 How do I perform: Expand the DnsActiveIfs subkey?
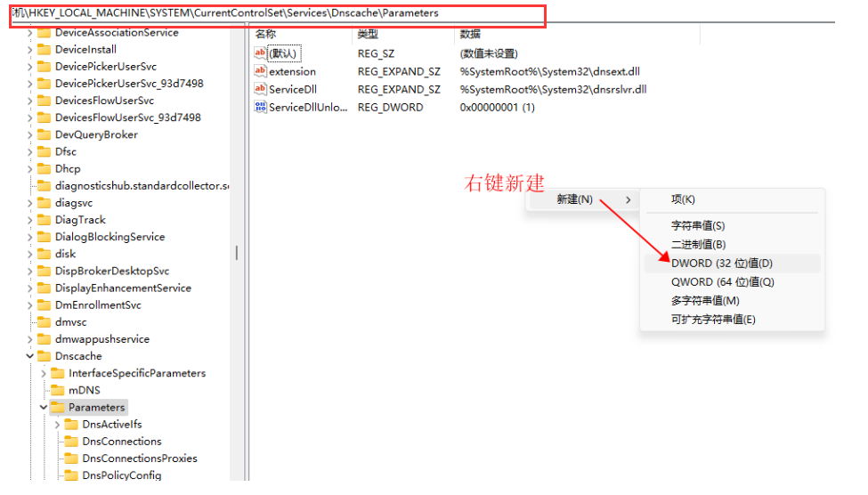(58, 425)
